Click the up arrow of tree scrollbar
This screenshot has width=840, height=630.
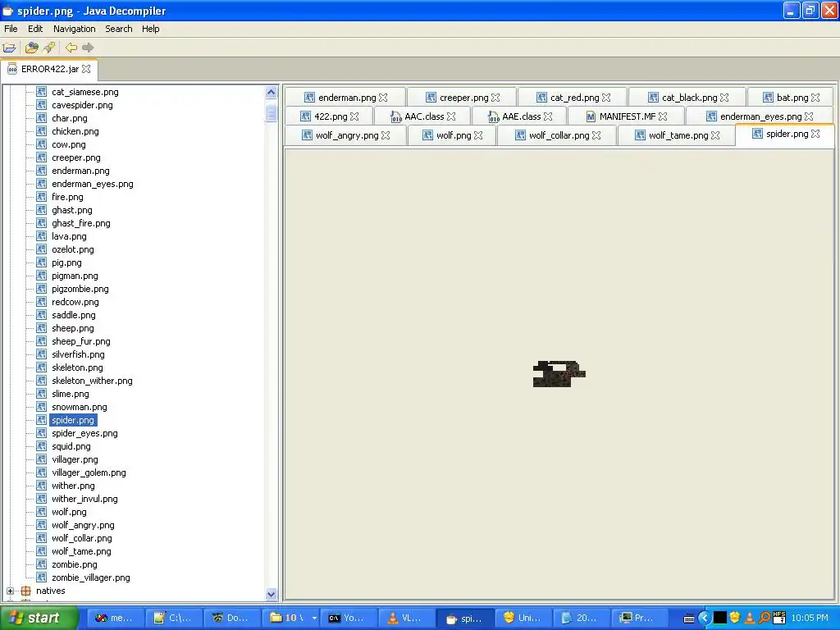coord(271,92)
